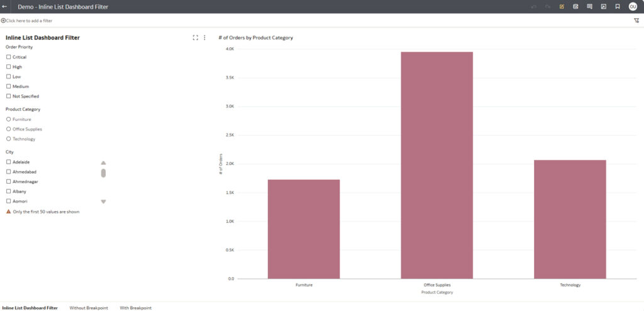Viewport: 644px width, 311px height.
Task: Switch to the Without Breakpoint tab
Action: click(x=89, y=308)
